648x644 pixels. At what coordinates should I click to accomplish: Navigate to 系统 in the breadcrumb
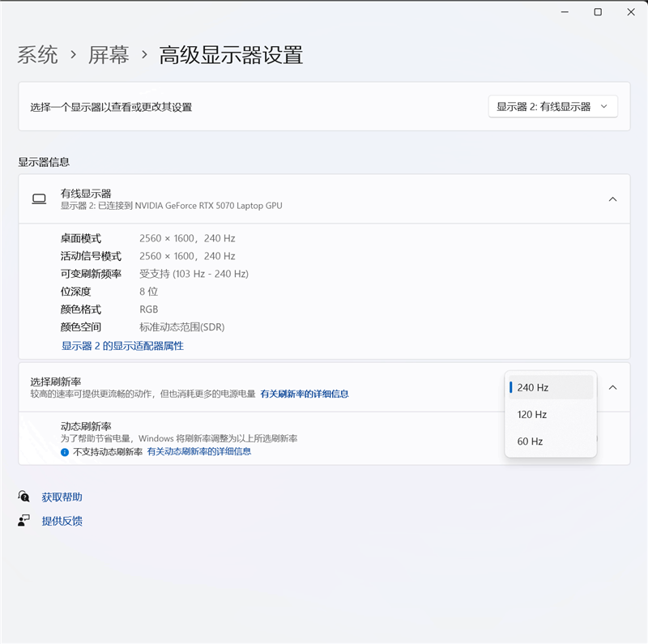coord(36,55)
